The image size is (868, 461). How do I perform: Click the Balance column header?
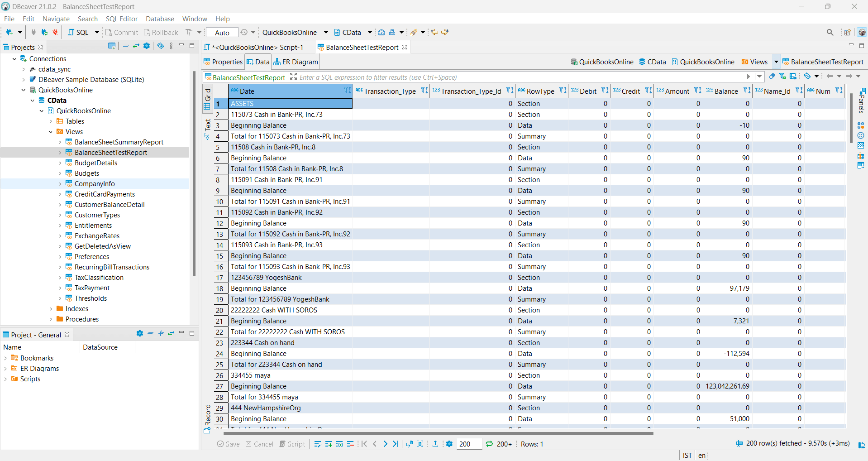tap(726, 91)
